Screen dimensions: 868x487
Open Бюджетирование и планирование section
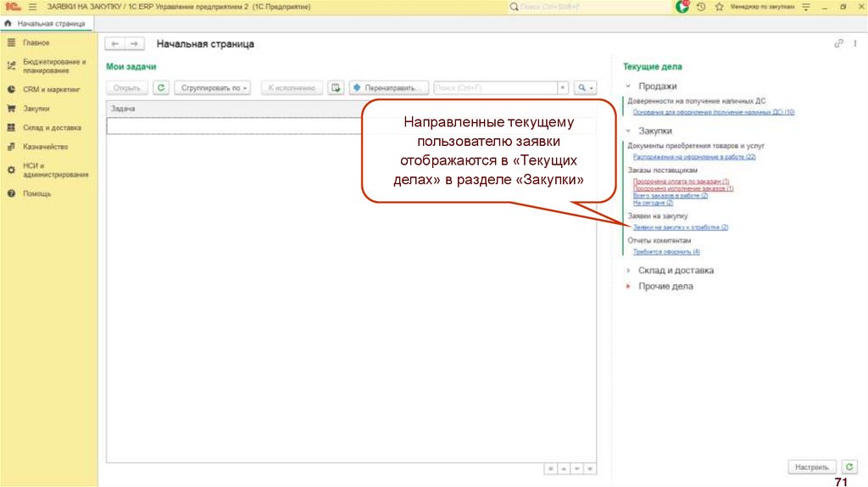[x=54, y=66]
